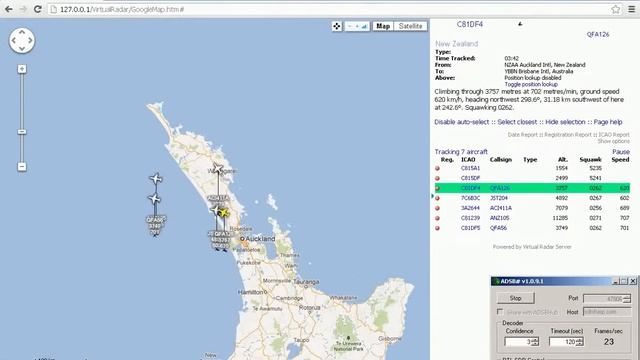Screen dimensions: 640x360
Task: Sort list by Alt. column header
Action: point(563,160)
